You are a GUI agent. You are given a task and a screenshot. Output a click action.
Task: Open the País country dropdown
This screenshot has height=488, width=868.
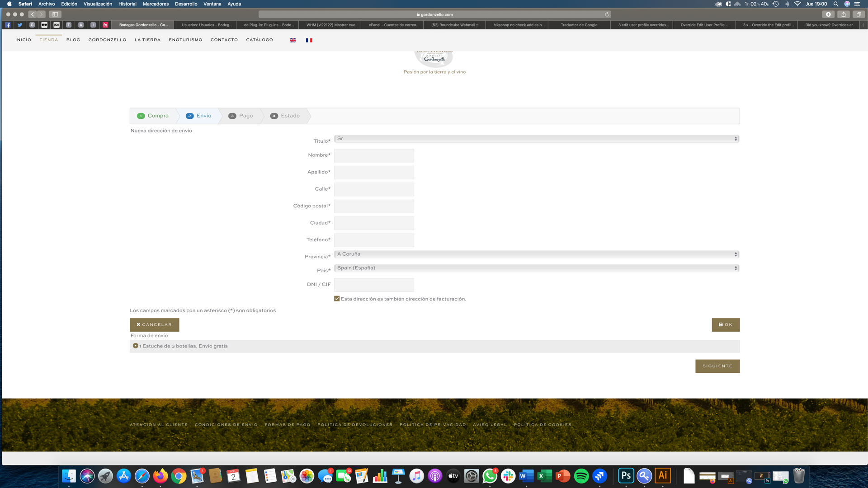click(x=536, y=268)
